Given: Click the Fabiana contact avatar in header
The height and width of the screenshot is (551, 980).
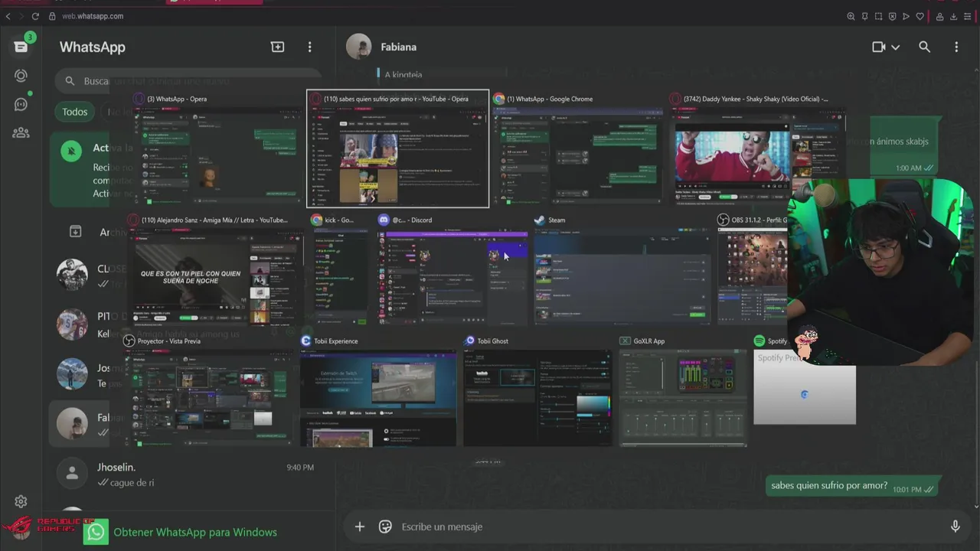Looking at the screenshot, I should coord(358,47).
